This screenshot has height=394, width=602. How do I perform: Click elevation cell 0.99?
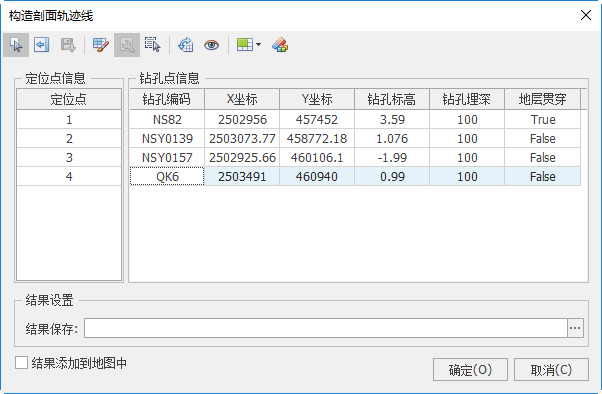(x=392, y=176)
